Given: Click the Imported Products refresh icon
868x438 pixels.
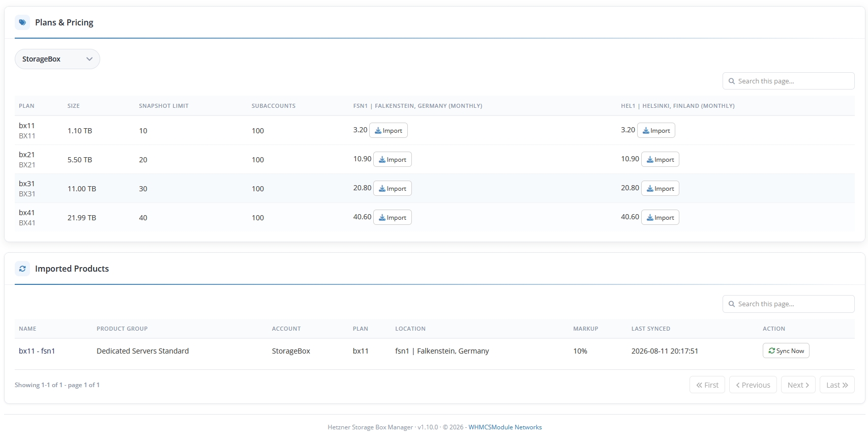Looking at the screenshot, I should (x=22, y=269).
